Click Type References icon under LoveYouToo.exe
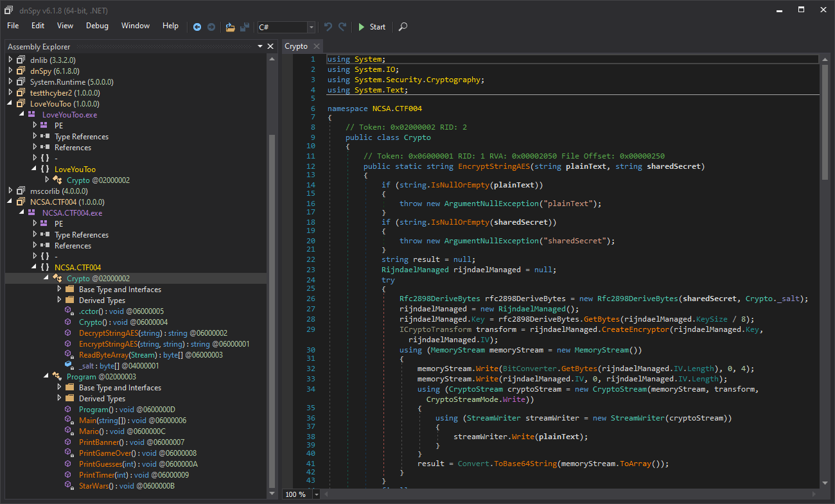Image resolution: width=835 pixels, height=504 pixels. pos(46,136)
